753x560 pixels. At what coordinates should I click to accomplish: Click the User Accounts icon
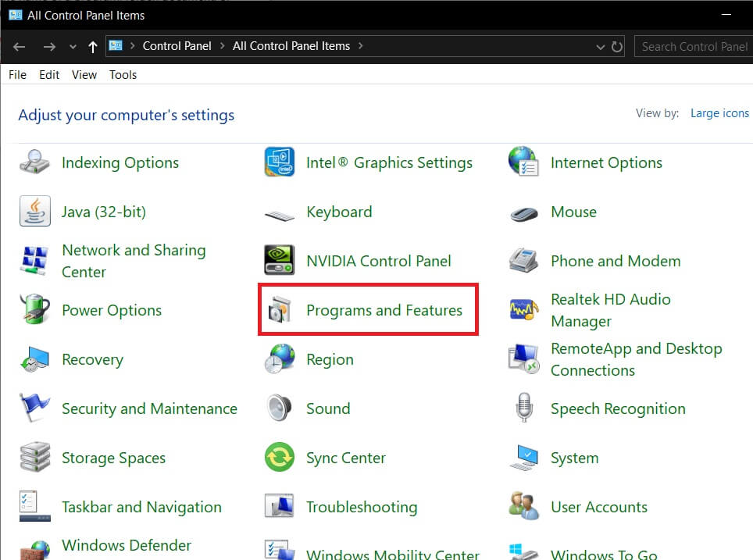coord(523,506)
